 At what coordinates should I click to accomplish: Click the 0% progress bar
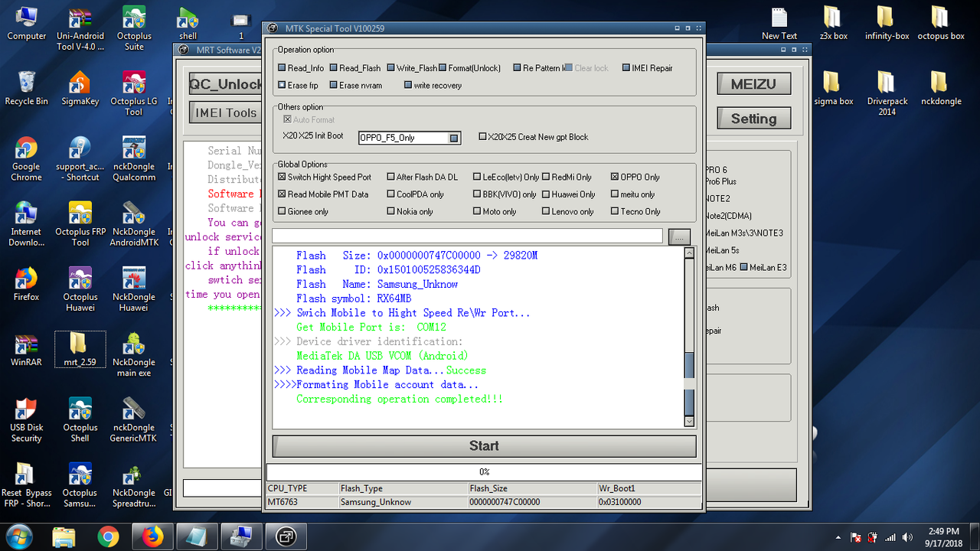coord(484,472)
